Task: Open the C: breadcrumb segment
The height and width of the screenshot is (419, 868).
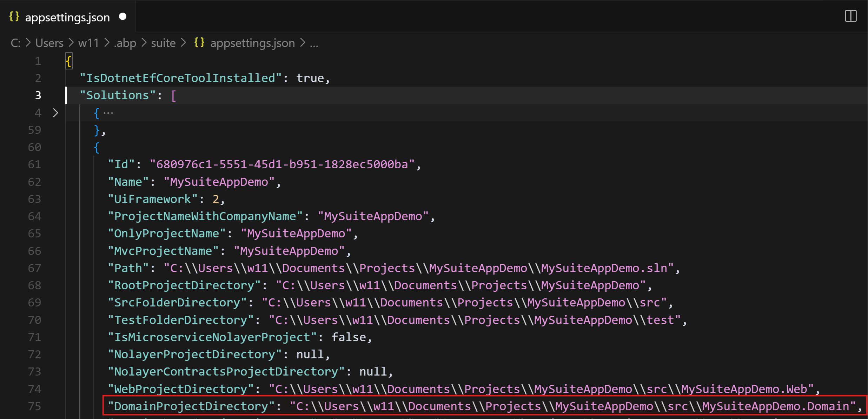Action: [x=15, y=43]
